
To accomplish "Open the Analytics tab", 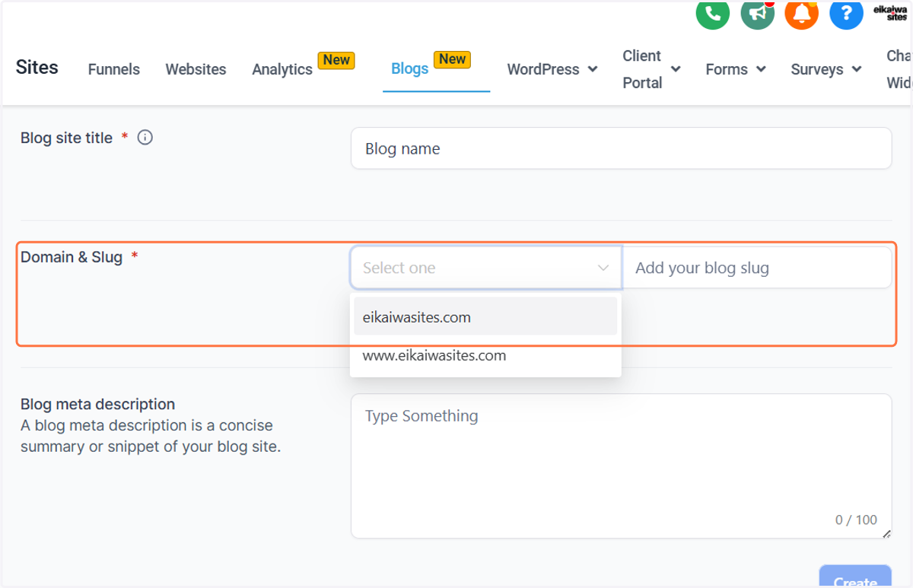I will point(282,69).
